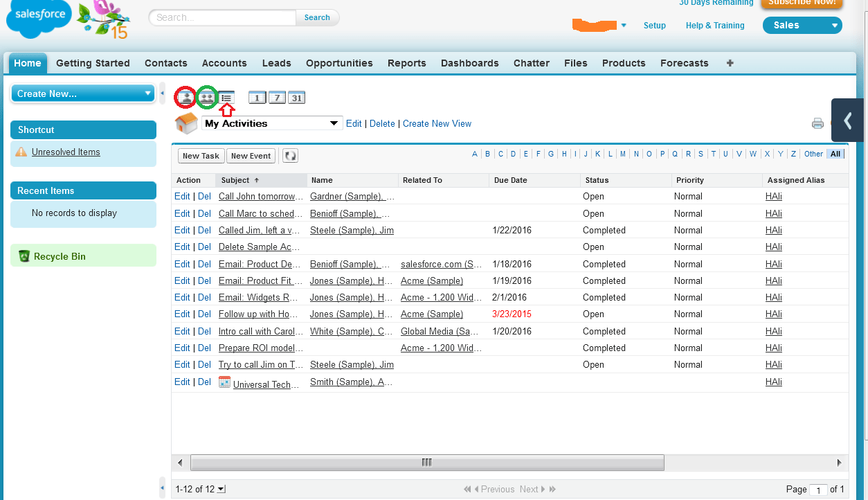Open the Forecasts tab
The image size is (868, 500).
(x=685, y=63)
